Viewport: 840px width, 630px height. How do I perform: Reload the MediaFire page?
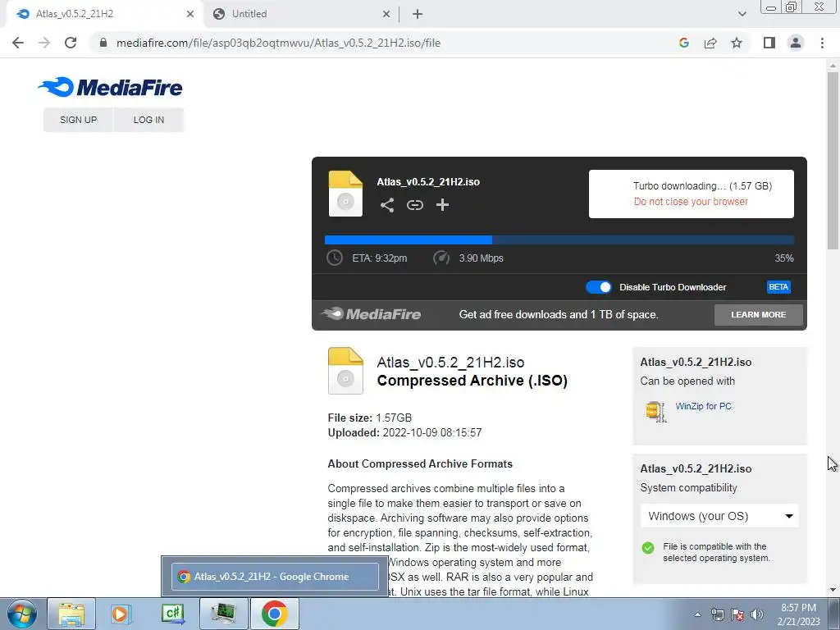click(x=71, y=43)
